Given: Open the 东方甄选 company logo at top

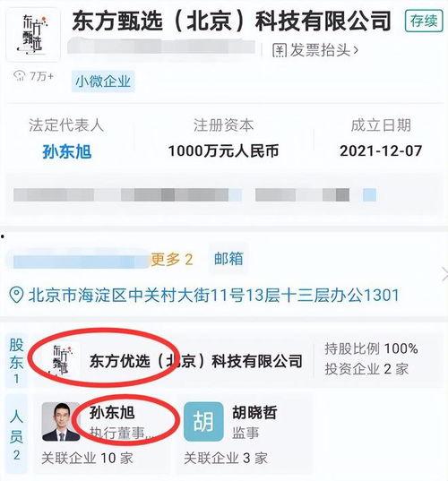Looking at the screenshot, I should (x=32, y=35).
